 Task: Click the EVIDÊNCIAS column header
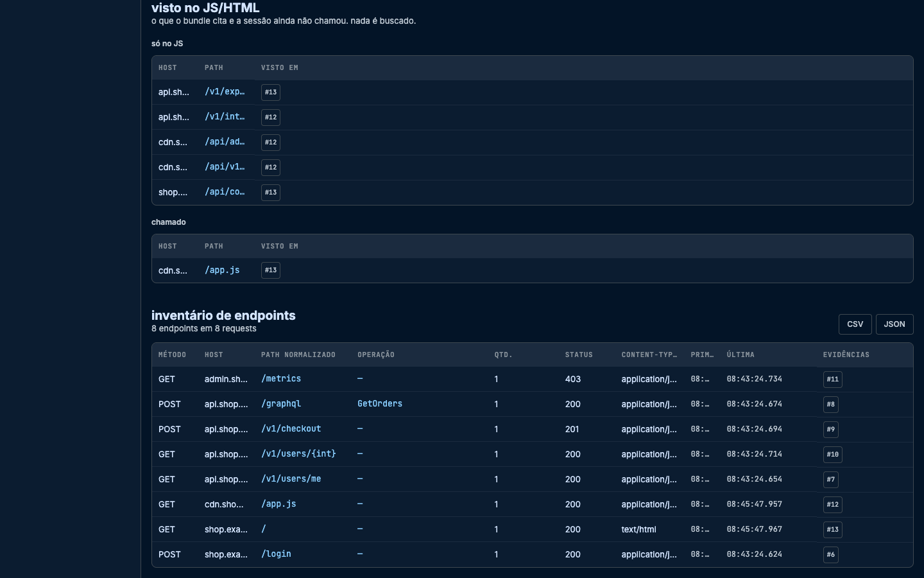[x=846, y=355]
